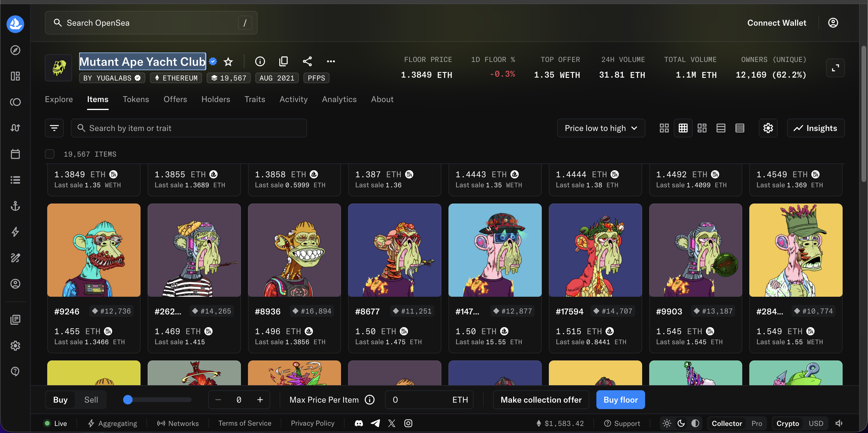The image size is (868, 433).
Task: Open the collection info icon
Action: [x=260, y=61]
